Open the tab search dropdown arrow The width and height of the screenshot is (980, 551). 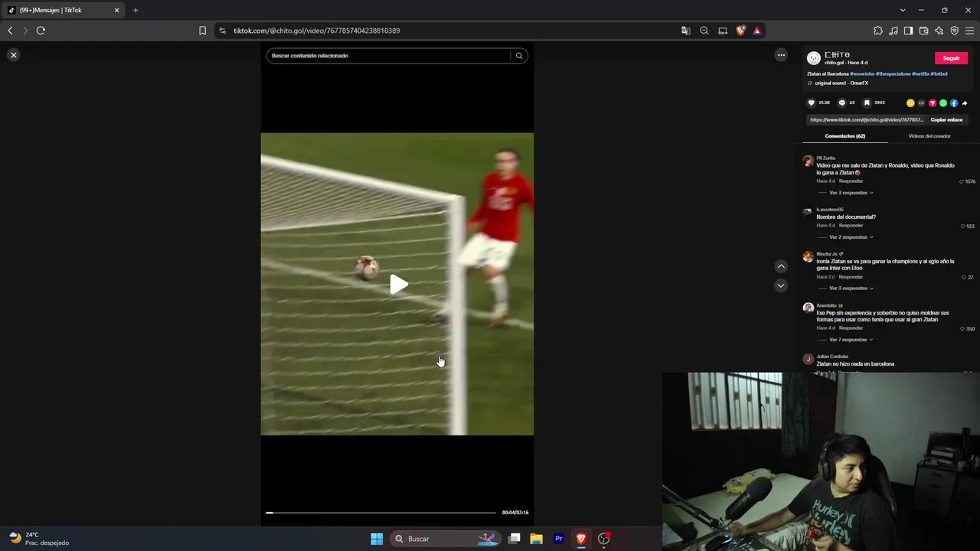pyautogui.click(x=903, y=10)
